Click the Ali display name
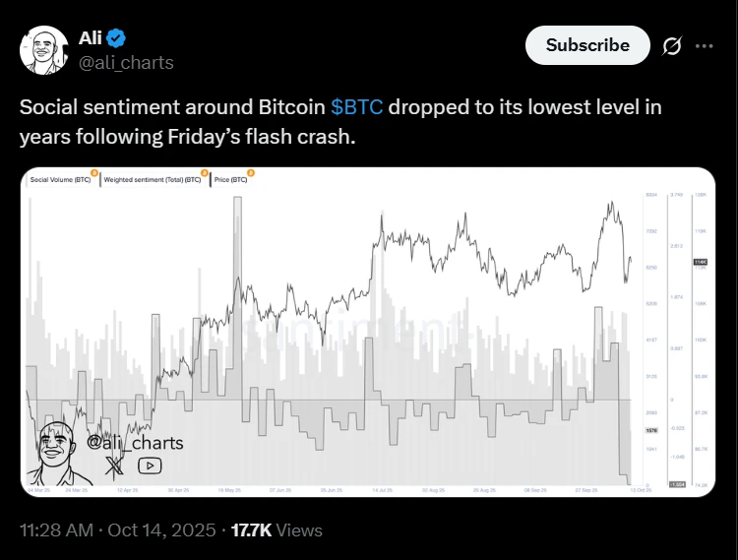738x560 pixels. click(90, 39)
